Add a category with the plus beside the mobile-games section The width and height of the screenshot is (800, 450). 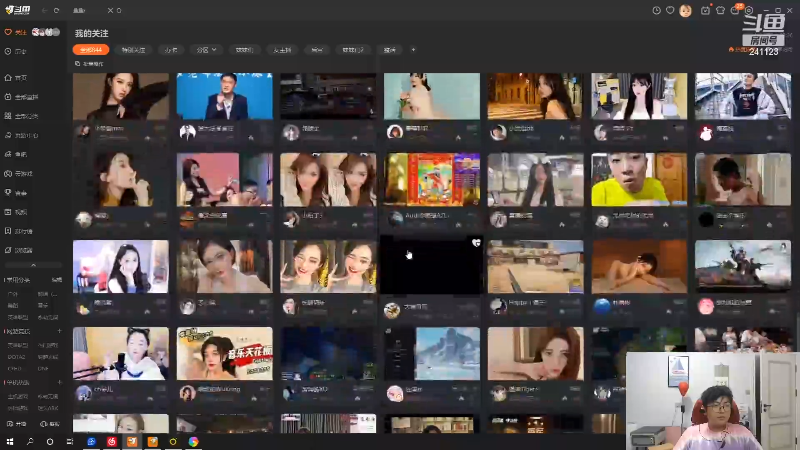point(59,382)
